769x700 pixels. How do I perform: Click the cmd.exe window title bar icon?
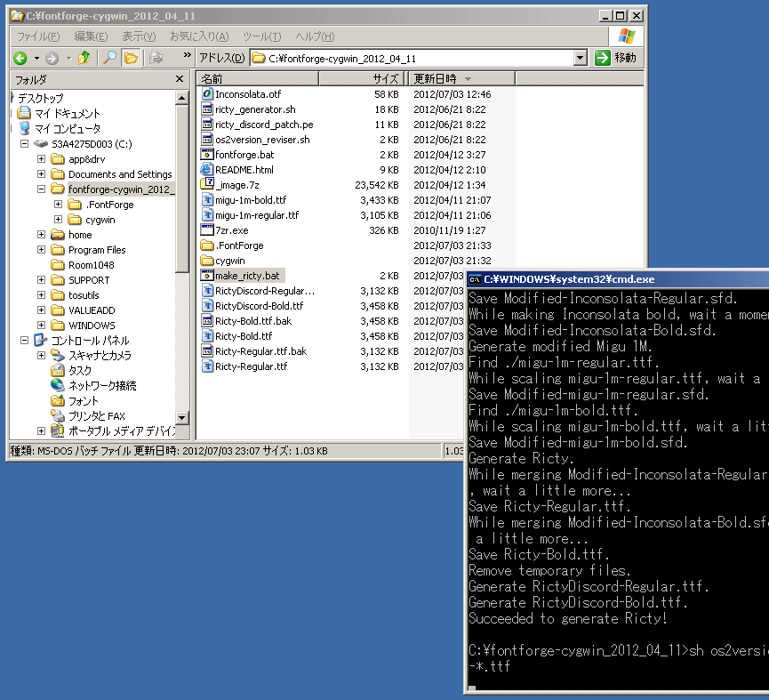[475, 279]
